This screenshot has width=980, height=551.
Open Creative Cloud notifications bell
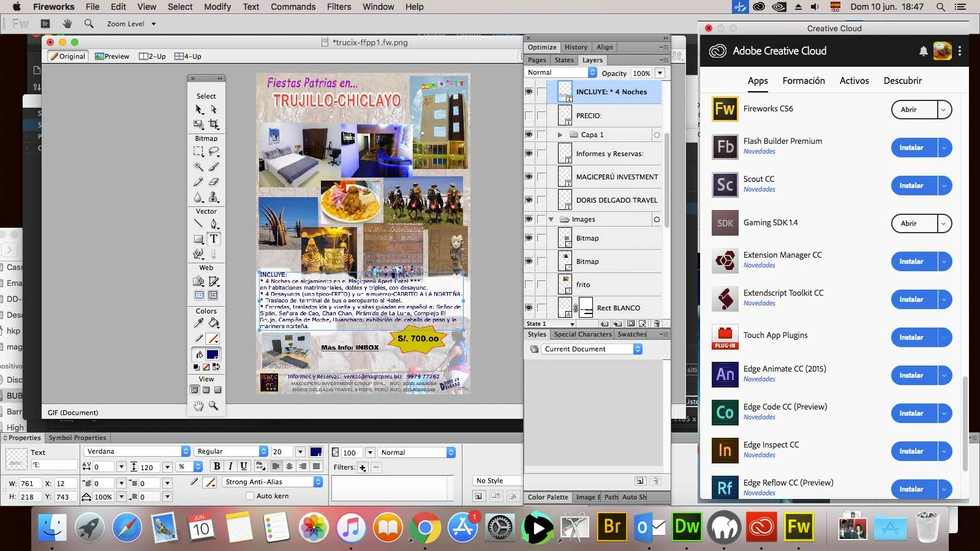[924, 51]
